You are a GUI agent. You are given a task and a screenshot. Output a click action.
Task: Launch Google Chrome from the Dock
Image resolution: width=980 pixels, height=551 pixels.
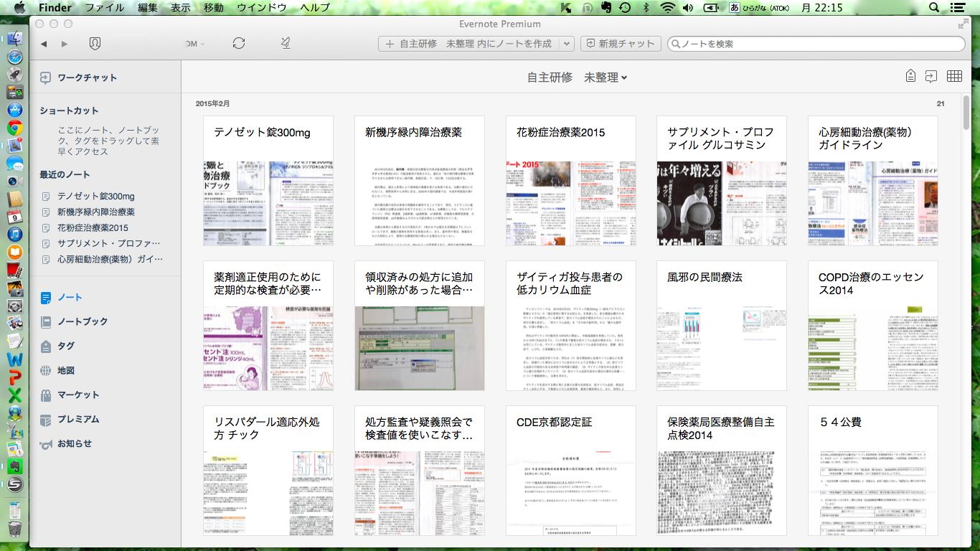14,128
